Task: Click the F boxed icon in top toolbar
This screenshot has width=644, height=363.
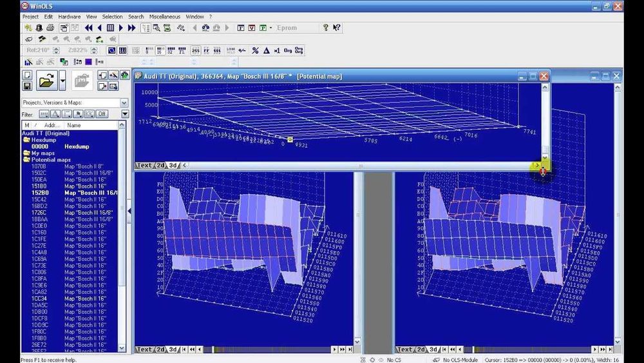Action: (x=241, y=28)
